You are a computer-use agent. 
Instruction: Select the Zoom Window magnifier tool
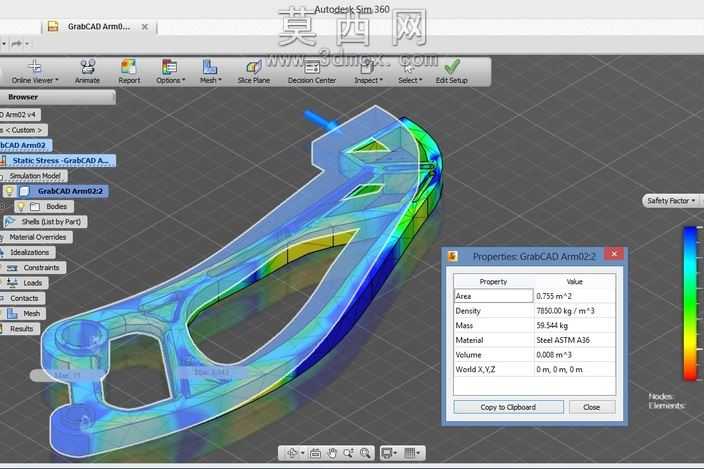365,453
